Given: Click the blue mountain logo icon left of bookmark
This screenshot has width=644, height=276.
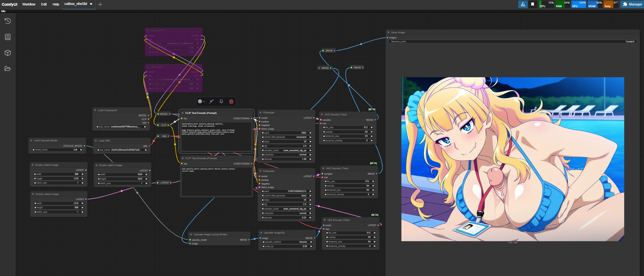Looking at the screenshot, I should coord(523,4).
